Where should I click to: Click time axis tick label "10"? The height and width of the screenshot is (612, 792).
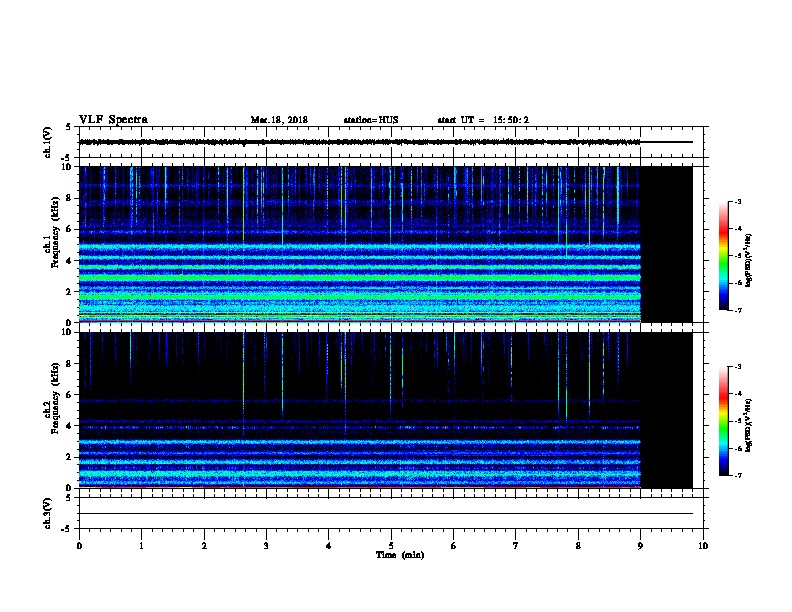(x=703, y=545)
